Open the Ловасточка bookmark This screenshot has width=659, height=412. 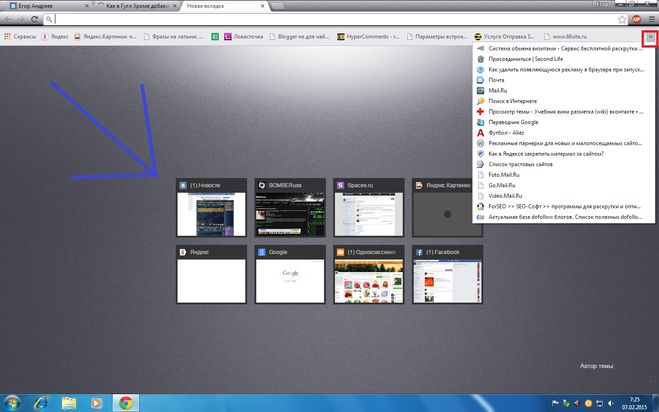tap(243, 37)
